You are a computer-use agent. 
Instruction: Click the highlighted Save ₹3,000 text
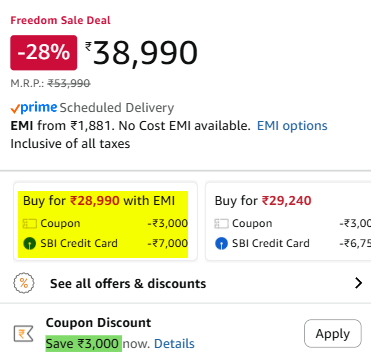pos(84,343)
